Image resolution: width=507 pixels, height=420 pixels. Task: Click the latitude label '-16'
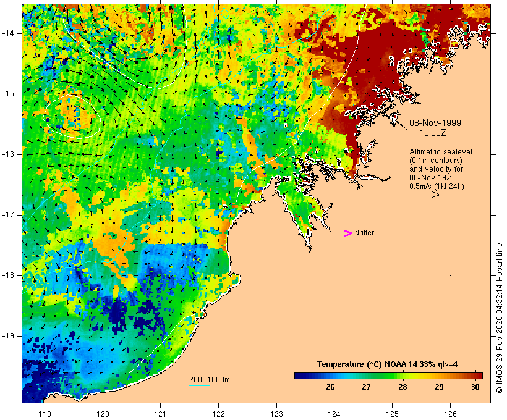click(8, 154)
